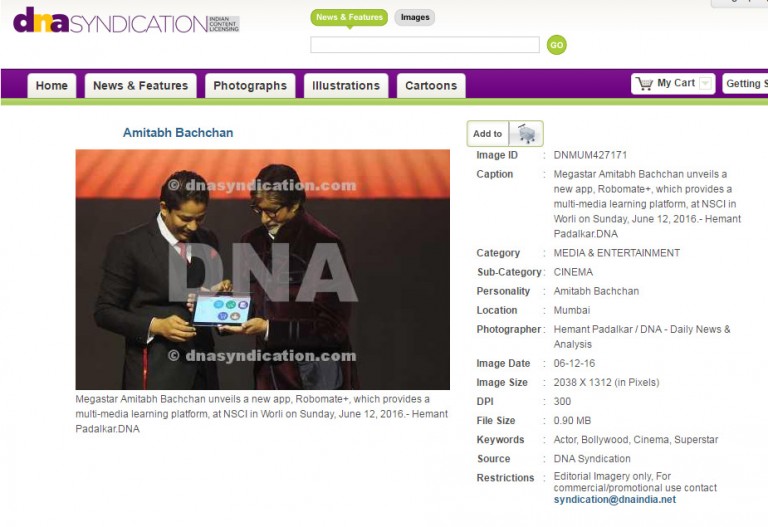Focus the search input field
768x527 pixels.
click(425, 45)
